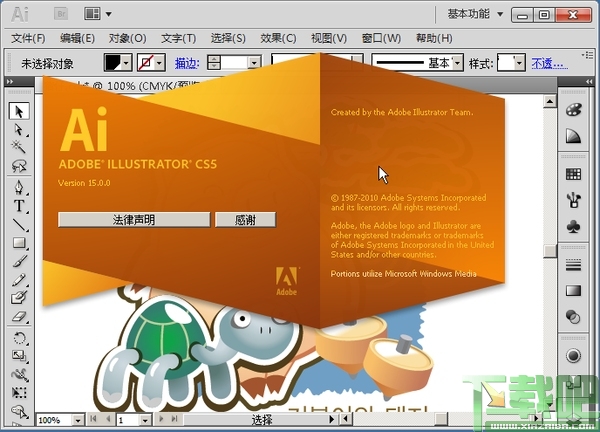Open the 基本 brush definition dropdown
Screen dimensions: 600x432
(458, 62)
